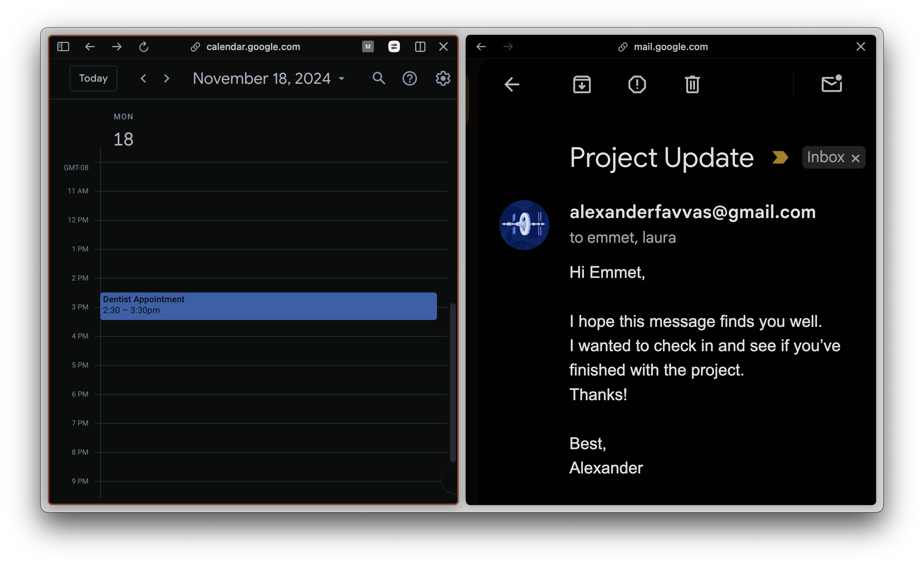Screen dimensions: 924x566
Task: Click the calendar vertical scrollbar
Action: click(453, 382)
